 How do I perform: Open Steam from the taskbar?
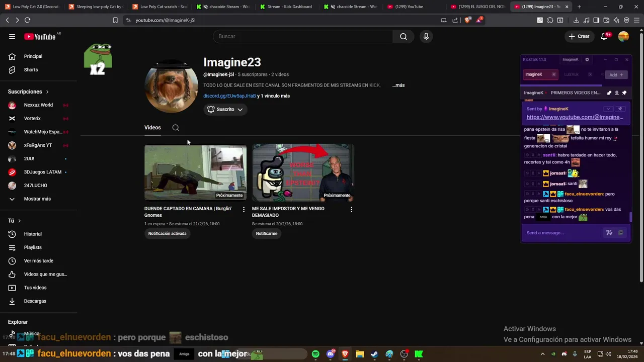(x=374, y=354)
